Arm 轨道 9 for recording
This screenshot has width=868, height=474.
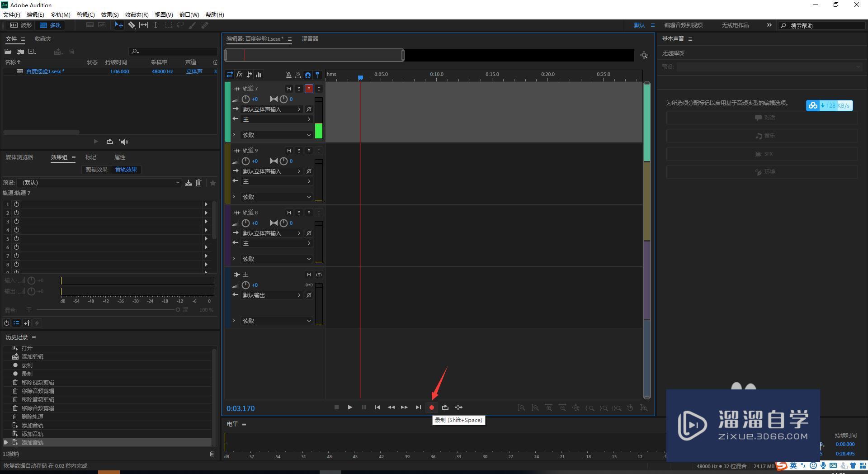coord(309,151)
